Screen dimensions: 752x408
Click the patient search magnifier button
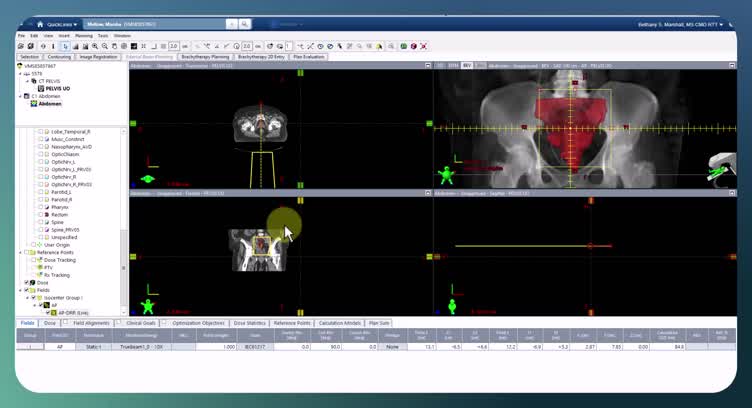(x=245, y=24)
